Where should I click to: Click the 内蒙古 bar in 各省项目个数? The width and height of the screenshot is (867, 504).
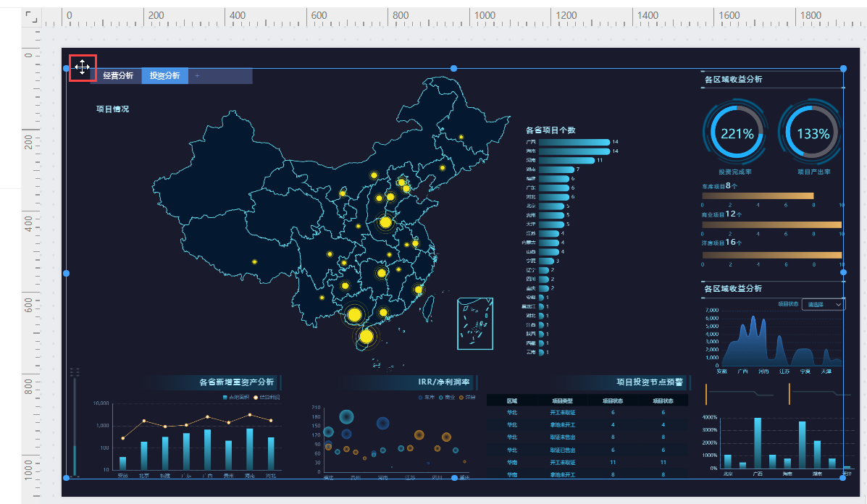[549, 243]
